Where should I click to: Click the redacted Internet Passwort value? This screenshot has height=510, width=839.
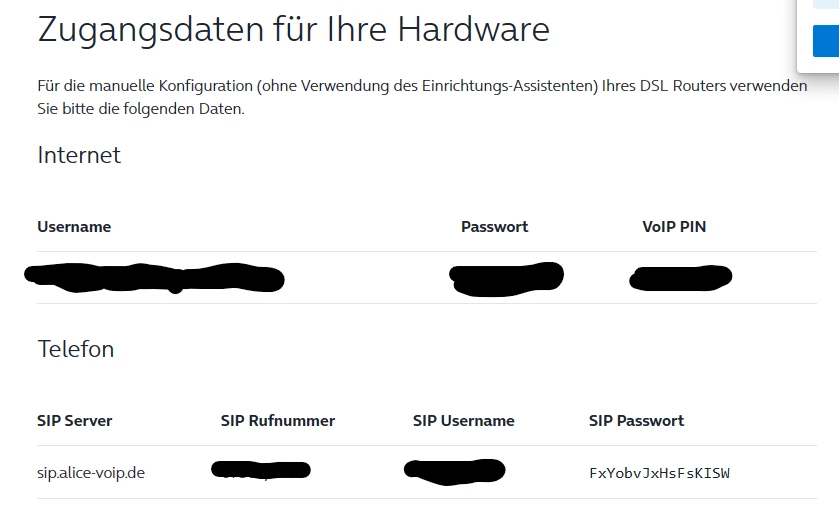pos(506,279)
